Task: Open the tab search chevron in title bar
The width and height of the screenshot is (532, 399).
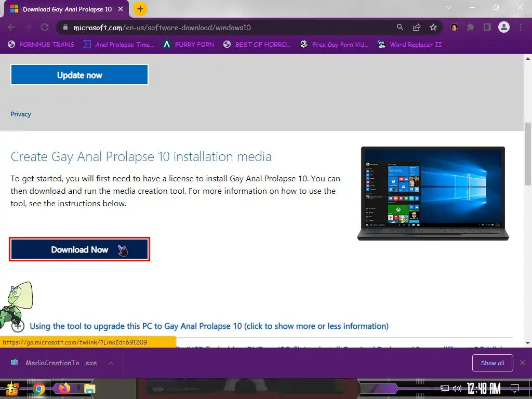Action: click(x=448, y=7)
